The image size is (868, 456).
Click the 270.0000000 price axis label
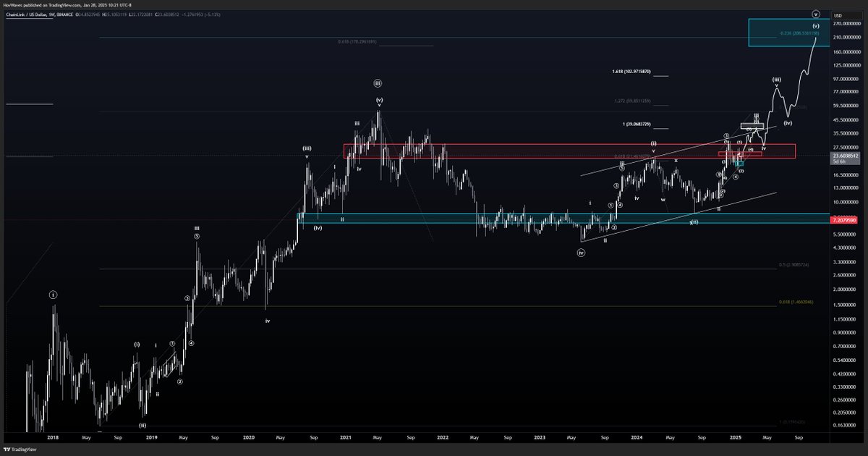tap(846, 24)
